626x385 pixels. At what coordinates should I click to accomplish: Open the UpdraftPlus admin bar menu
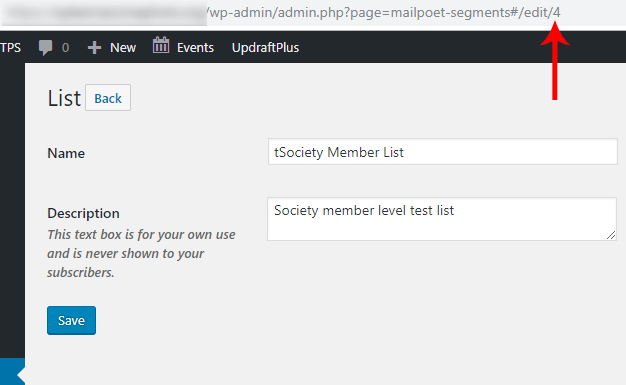[x=265, y=48]
